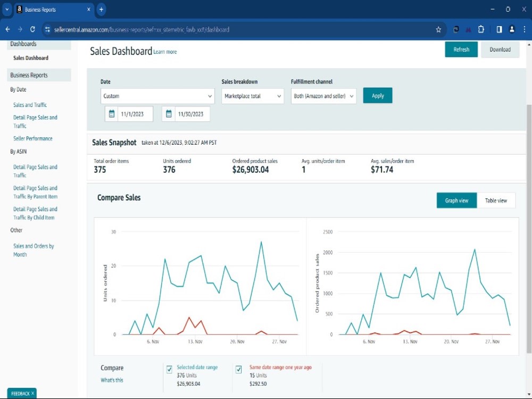Open the end date calendar icon
Screen dimensions: 532x399
coord(169,114)
